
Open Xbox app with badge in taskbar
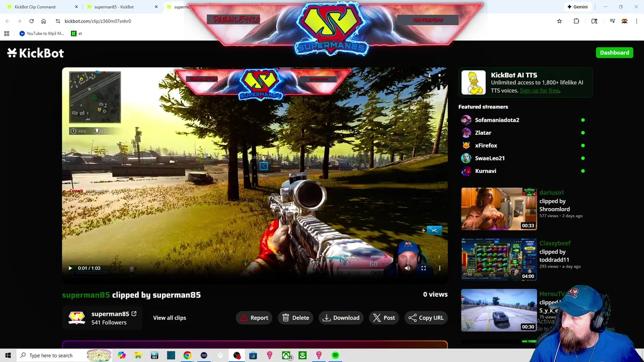tap(286, 355)
